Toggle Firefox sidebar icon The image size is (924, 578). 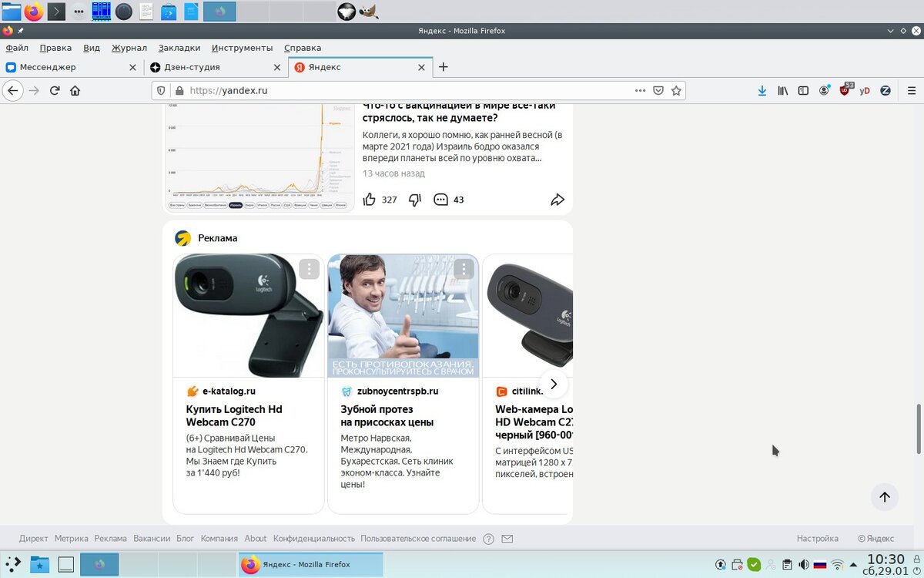pos(803,90)
